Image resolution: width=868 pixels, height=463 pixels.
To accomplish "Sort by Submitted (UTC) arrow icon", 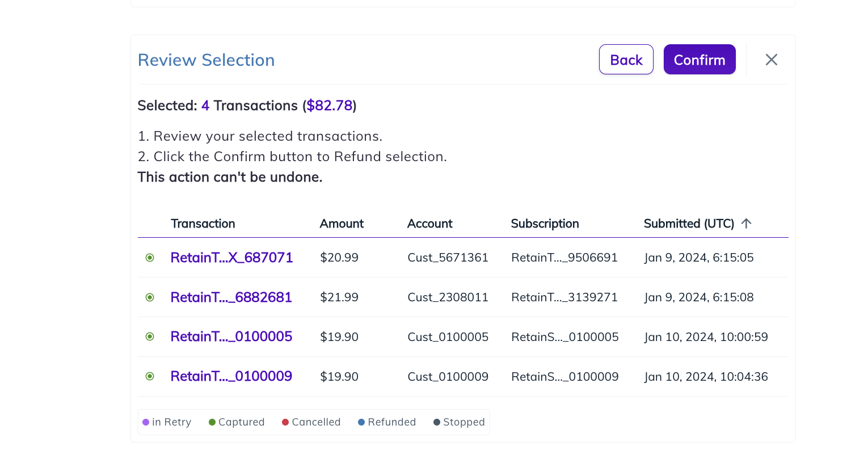I will (x=747, y=223).
